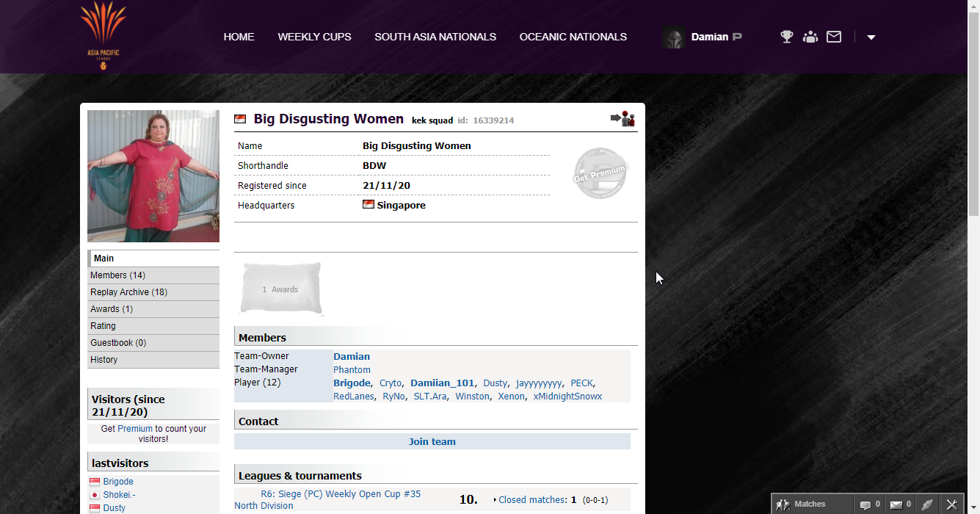Click the premium P icon next to Damian
Viewport: 980px width, 514px height.
pos(737,37)
